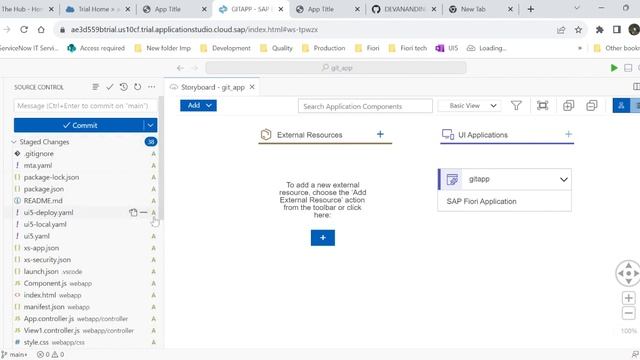Zoom out the storyboard canvas

click(x=628, y=313)
